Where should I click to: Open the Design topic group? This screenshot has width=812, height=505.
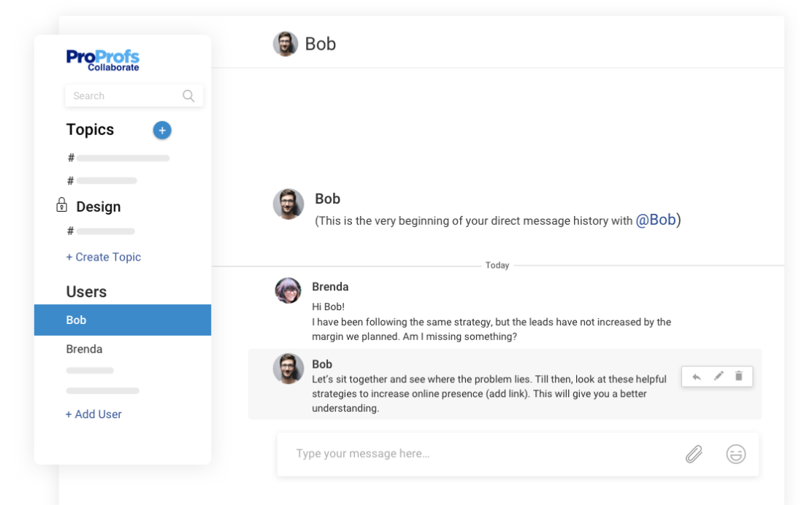click(x=99, y=207)
